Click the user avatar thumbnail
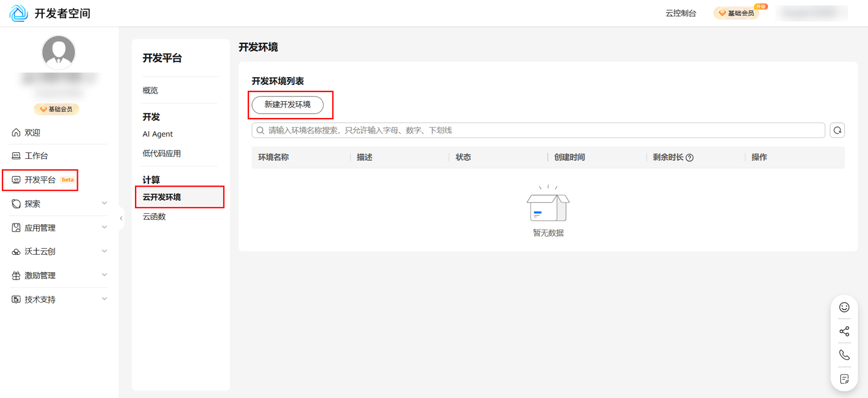Image resolution: width=868 pixels, height=398 pixels. [x=58, y=52]
